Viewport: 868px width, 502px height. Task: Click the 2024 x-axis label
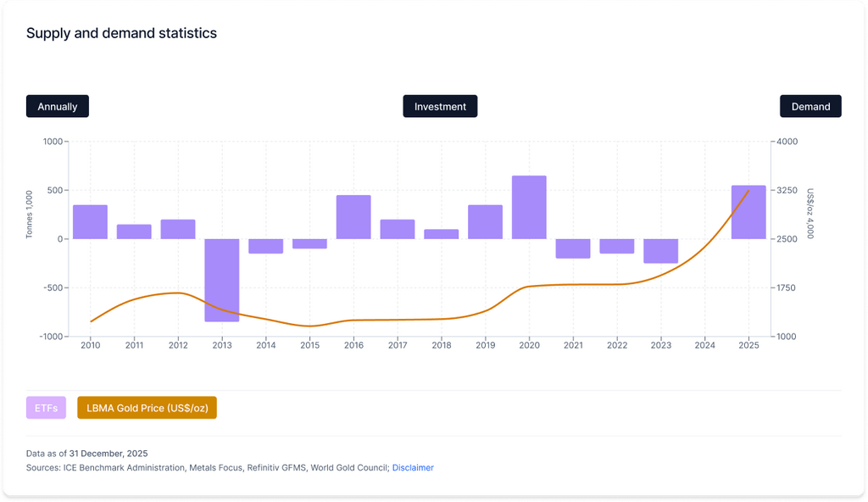704,345
